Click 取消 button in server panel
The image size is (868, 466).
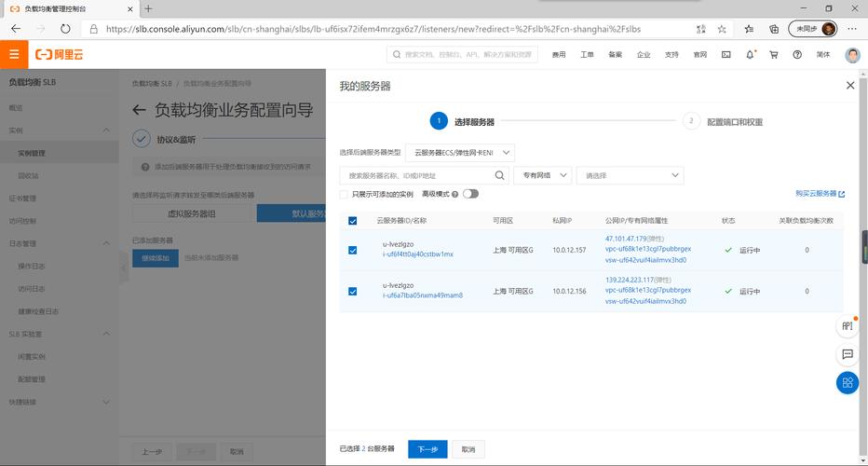tap(468, 449)
